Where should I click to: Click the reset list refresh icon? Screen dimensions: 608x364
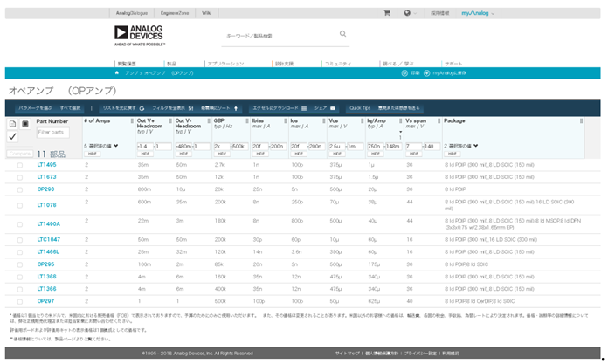tap(142, 108)
